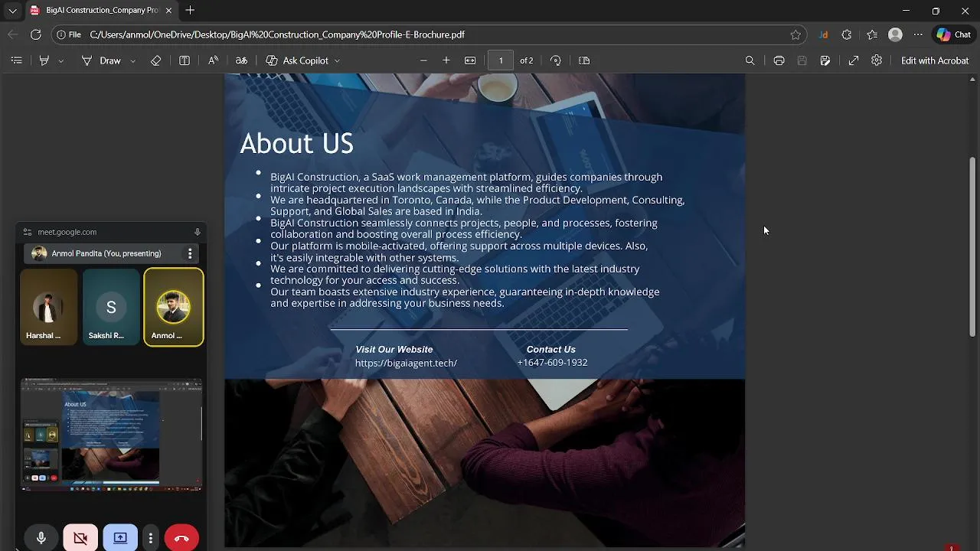Open the PDF table of contents icon
The width and height of the screenshot is (980, 551).
click(16, 60)
